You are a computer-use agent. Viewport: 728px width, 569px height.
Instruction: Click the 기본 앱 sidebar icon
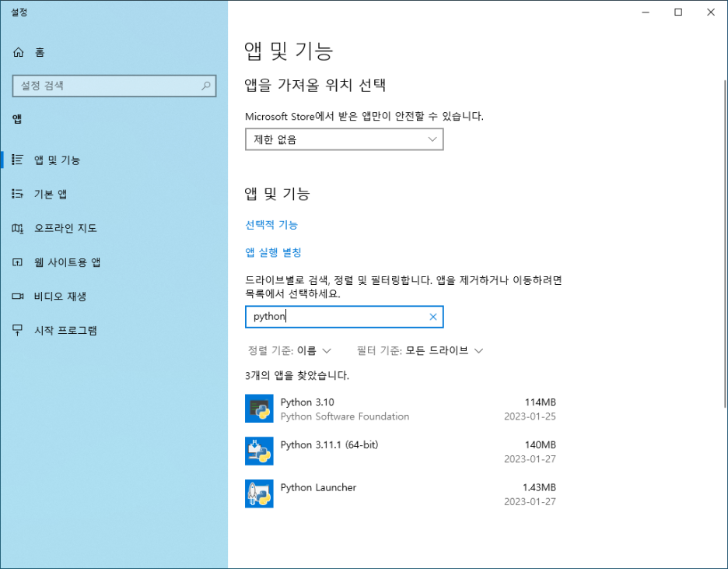[x=18, y=194]
